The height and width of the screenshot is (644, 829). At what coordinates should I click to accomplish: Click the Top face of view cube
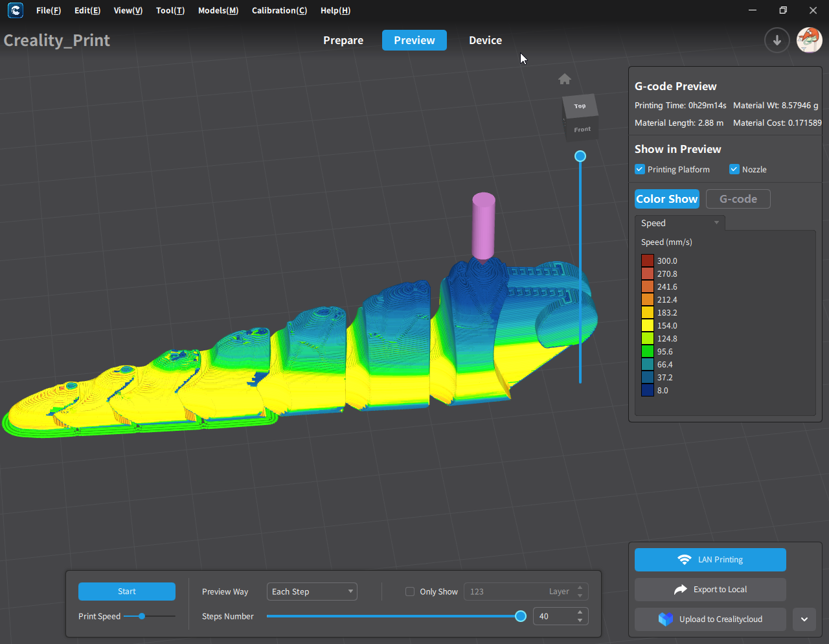[x=580, y=106]
